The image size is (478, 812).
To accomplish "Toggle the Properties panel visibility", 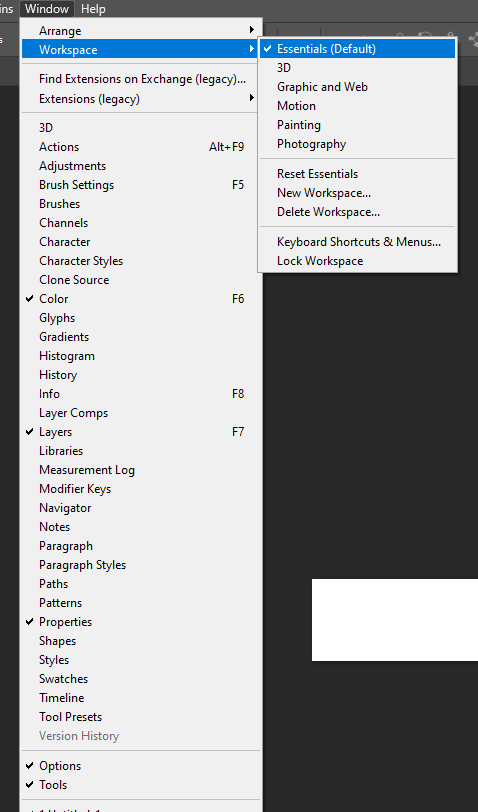I will coord(140,622).
